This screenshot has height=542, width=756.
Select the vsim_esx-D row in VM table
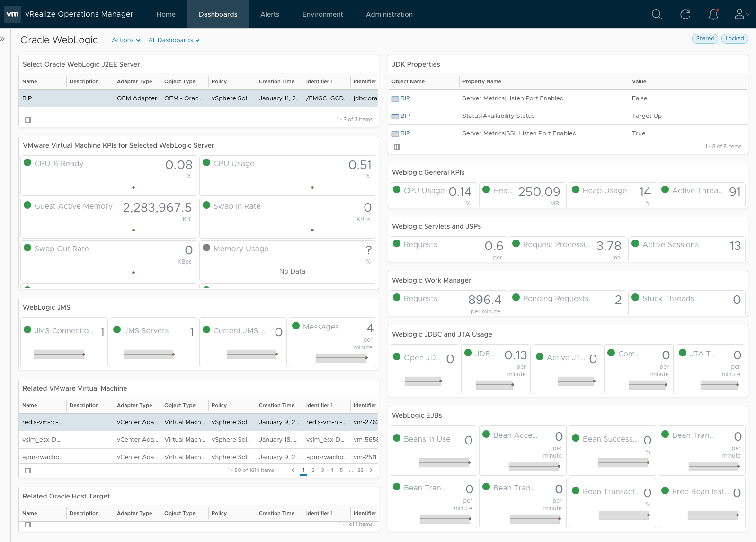point(199,440)
